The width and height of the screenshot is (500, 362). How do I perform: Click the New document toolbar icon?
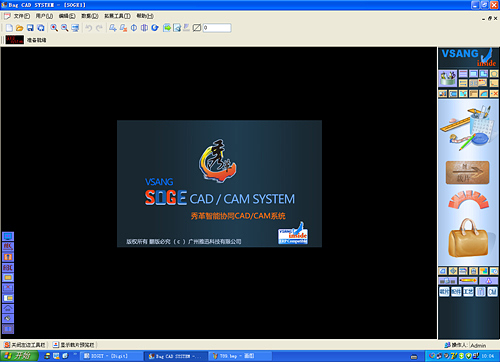tap(9, 28)
